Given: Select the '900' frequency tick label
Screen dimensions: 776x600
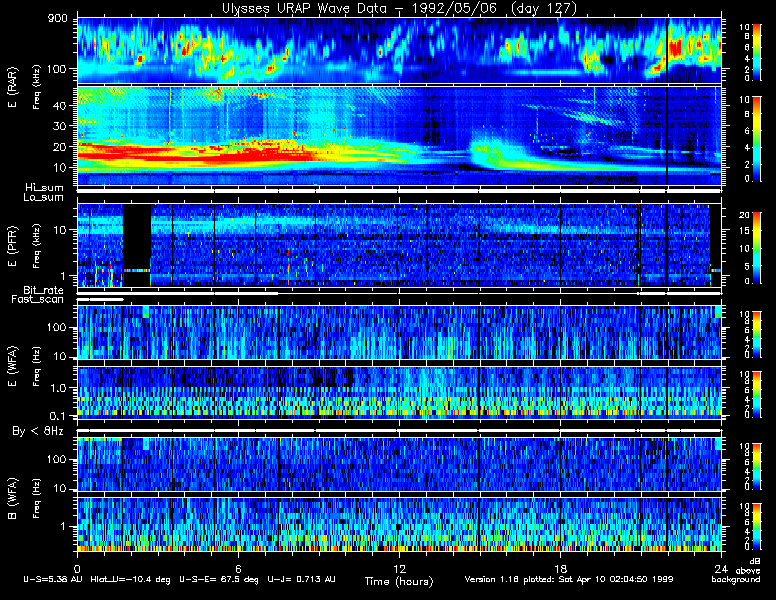Looking at the screenshot, I should (x=57, y=19).
